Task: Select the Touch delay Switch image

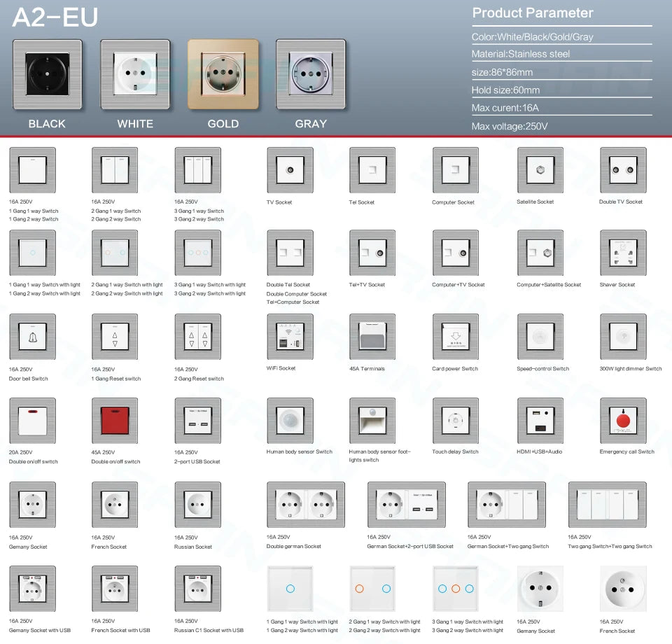Action: coord(456,421)
